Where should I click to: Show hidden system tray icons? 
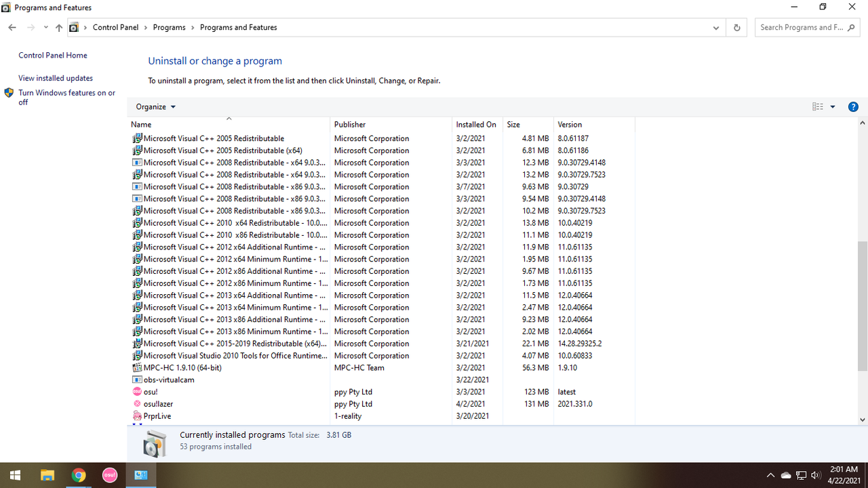(x=770, y=475)
